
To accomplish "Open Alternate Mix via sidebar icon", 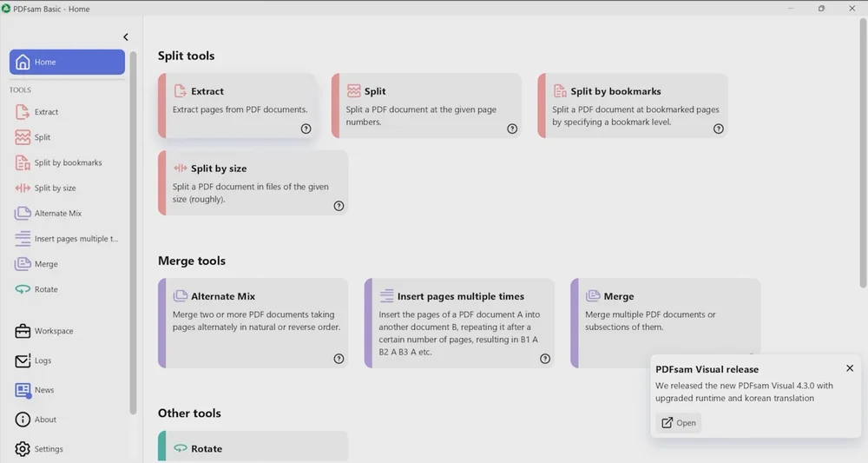I will pyautogui.click(x=23, y=214).
